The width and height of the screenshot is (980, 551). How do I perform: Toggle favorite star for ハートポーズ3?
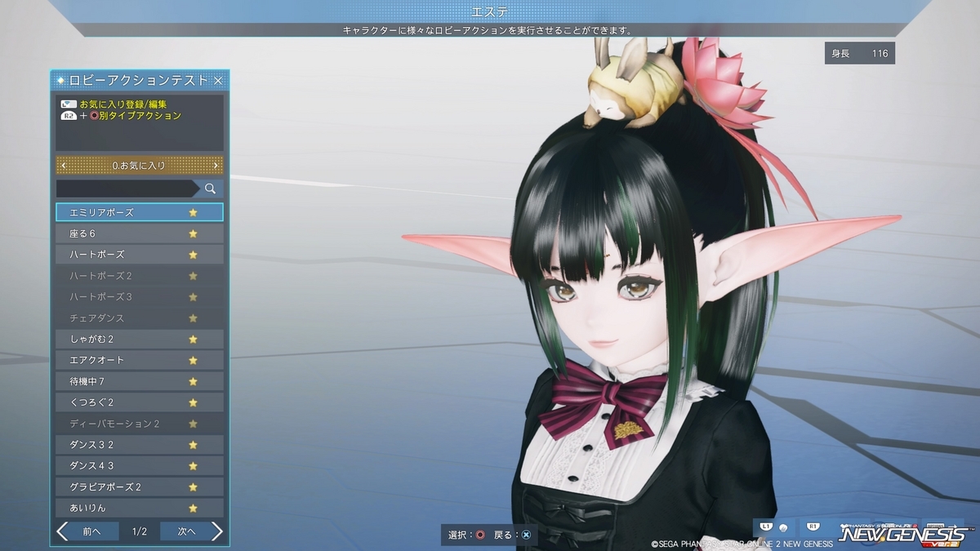tap(194, 296)
